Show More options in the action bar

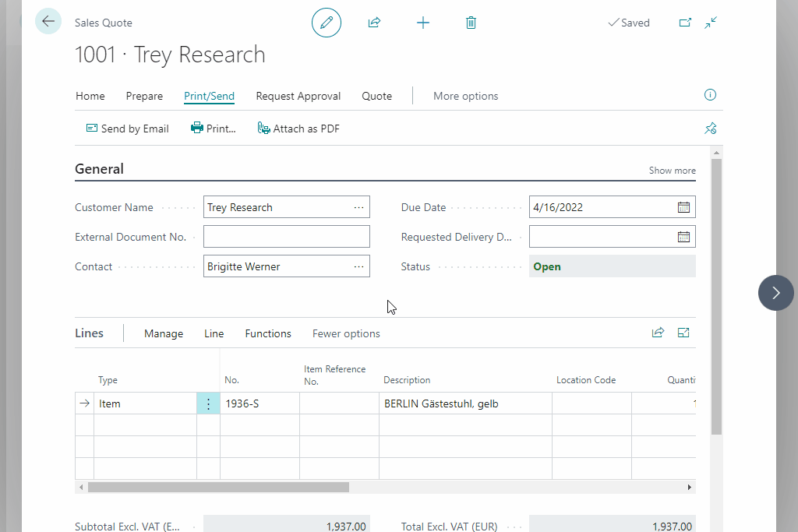466,96
